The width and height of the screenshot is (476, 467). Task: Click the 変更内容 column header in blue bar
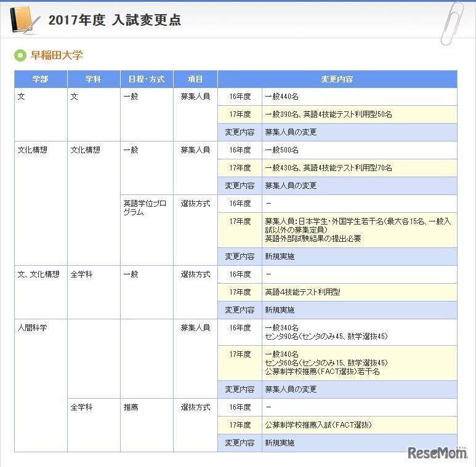[337, 79]
